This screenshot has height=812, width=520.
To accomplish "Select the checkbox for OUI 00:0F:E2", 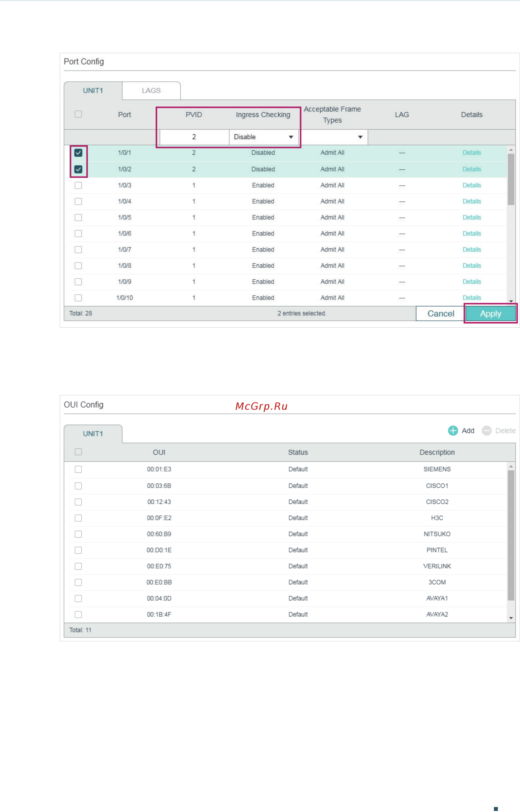I will (x=78, y=518).
